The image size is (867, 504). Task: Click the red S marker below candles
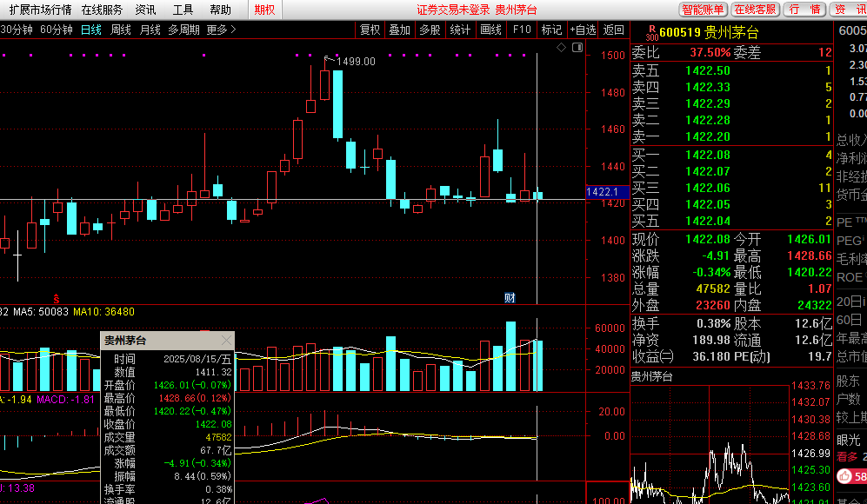point(57,298)
